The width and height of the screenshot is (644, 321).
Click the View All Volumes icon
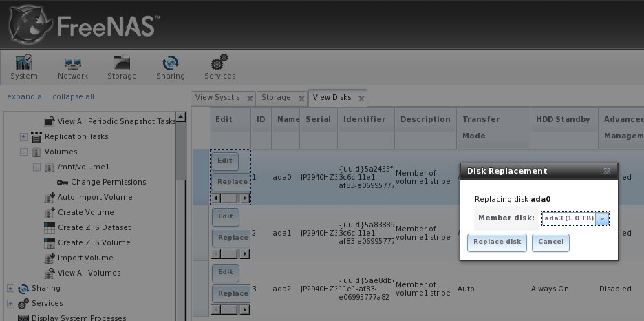pos(50,273)
